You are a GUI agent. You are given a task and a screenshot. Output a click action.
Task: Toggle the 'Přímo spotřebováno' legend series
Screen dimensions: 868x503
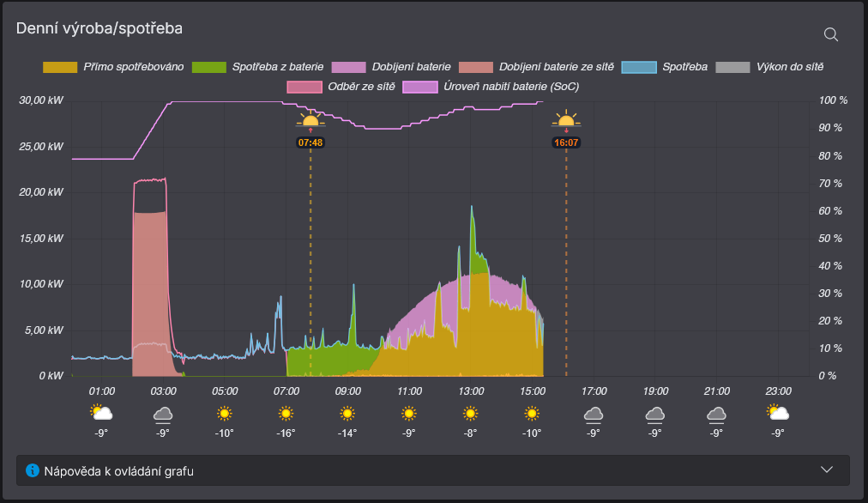[134, 66]
